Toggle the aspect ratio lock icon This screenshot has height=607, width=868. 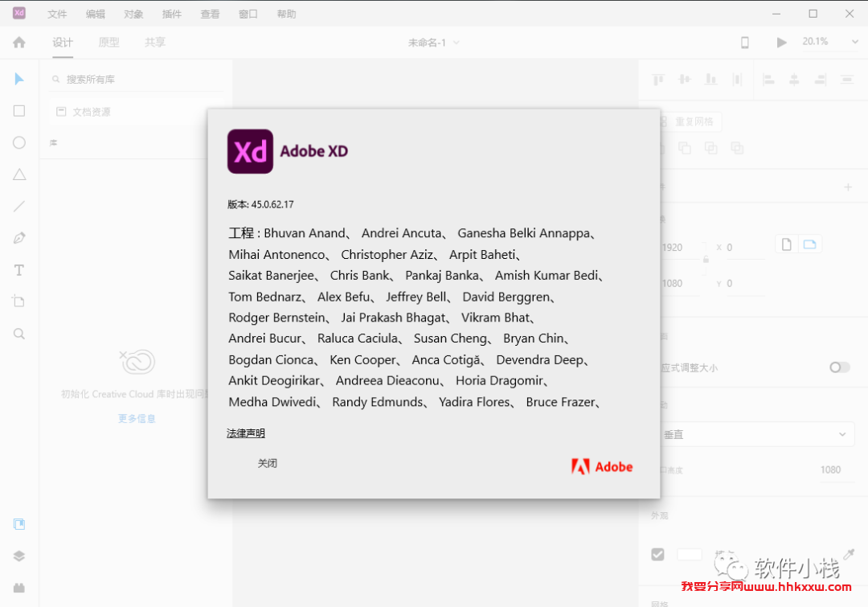706,259
